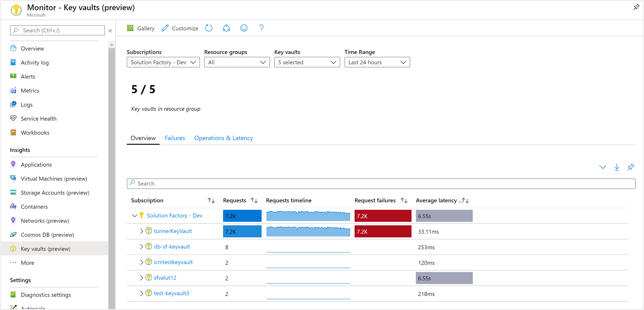Click the feedback cloud icon
Image resolution: width=644 pixels, height=310 pixels.
tap(226, 28)
